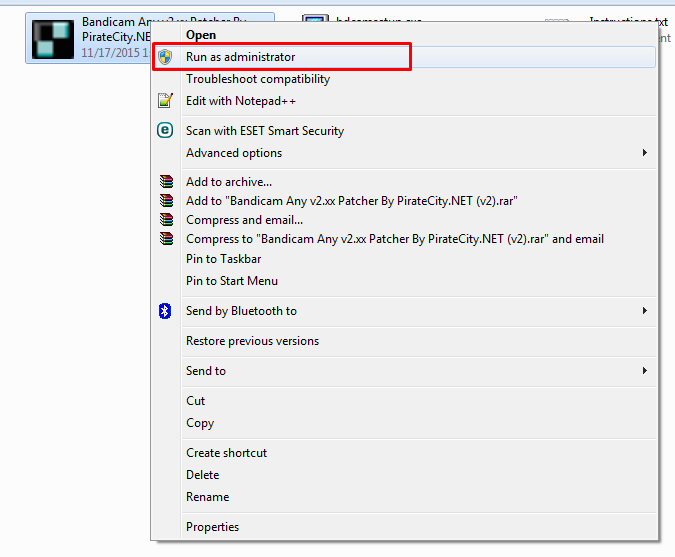Image resolution: width=675 pixels, height=557 pixels.
Task: Click the bdcamsetup.exe file icon
Action: point(315,22)
